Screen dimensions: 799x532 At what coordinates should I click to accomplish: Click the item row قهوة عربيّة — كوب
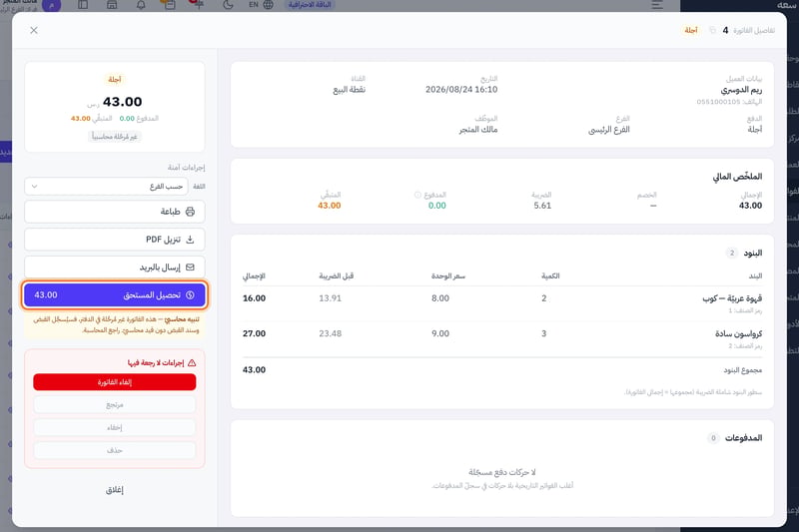click(502, 303)
